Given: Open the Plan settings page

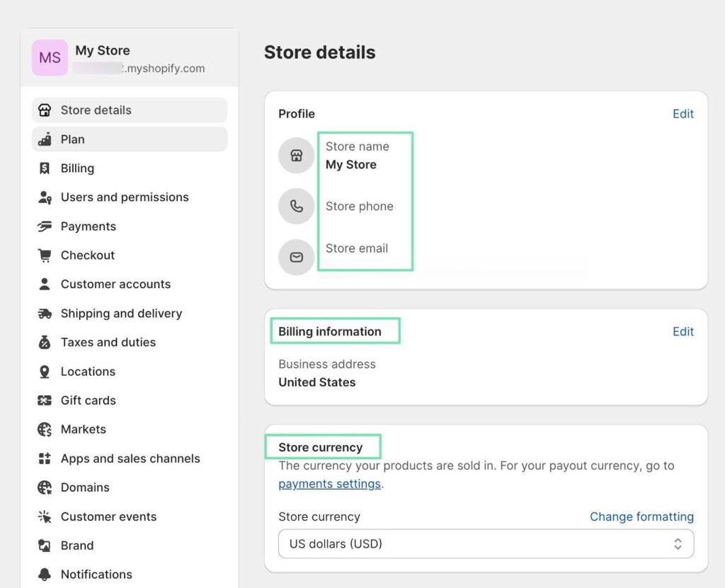Looking at the screenshot, I should [x=72, y=139].
